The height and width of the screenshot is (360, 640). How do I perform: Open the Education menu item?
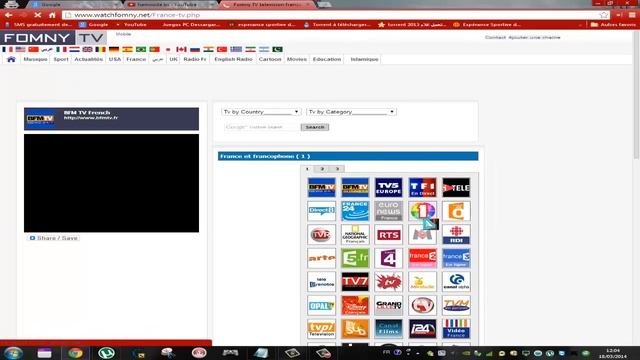point(327,59)
